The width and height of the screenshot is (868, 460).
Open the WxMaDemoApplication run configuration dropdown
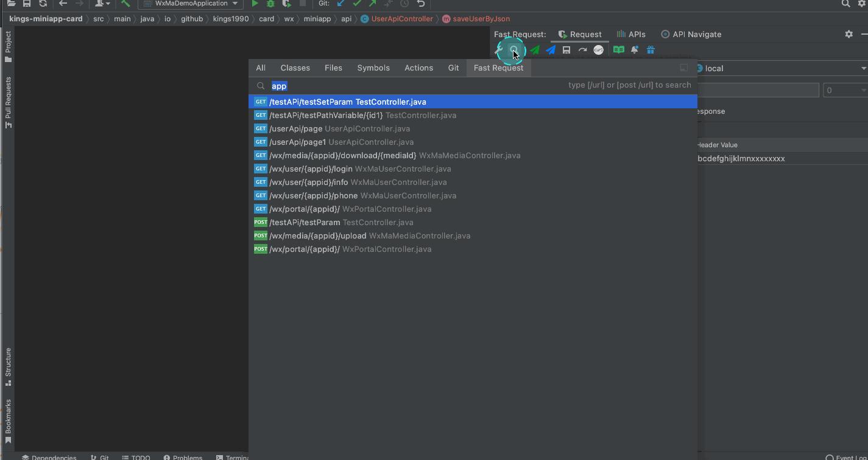point(191,4)
